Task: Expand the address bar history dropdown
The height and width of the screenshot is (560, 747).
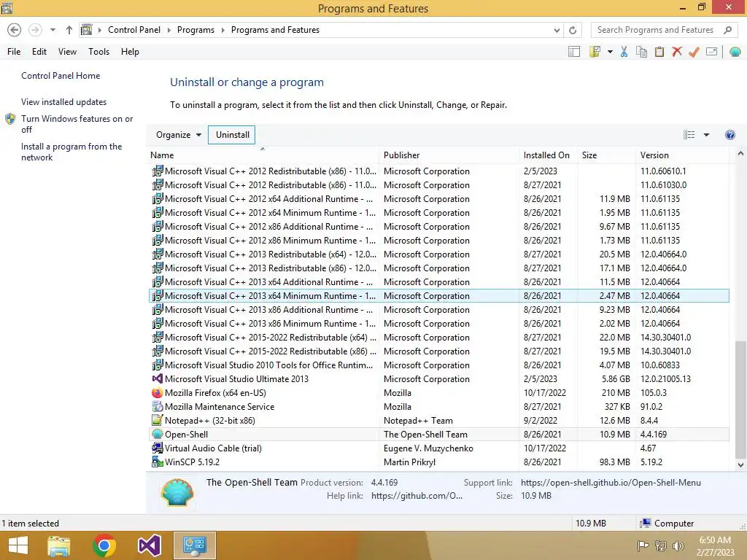Action: click(x=557, y=30)
